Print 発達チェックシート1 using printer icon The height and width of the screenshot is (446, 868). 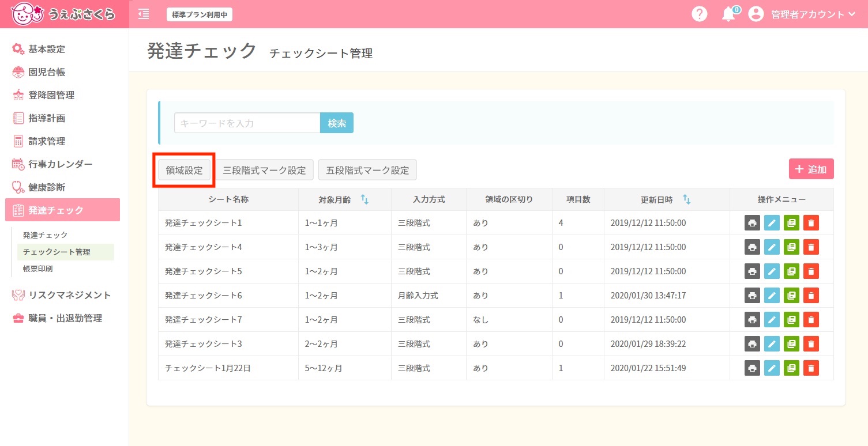click(752, 223)
